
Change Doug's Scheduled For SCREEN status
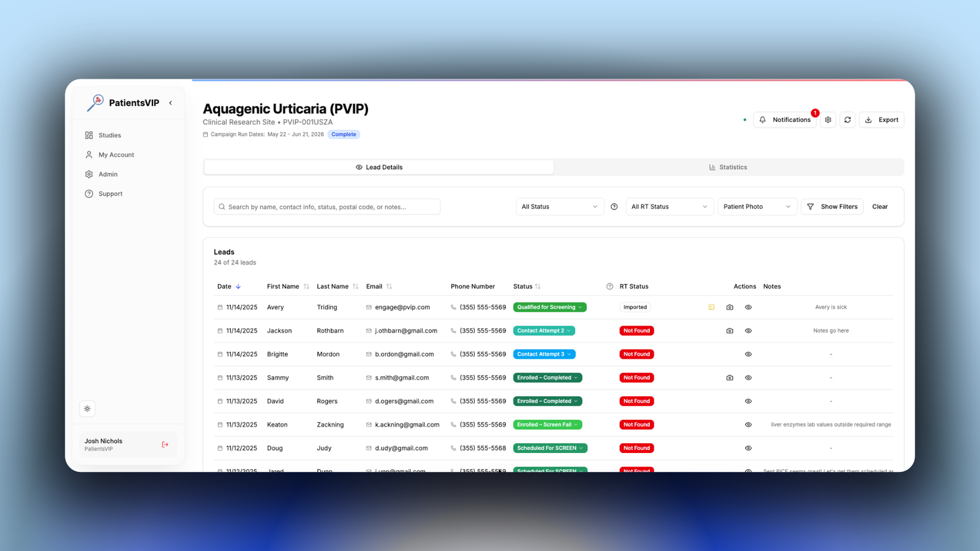(550, 448)
